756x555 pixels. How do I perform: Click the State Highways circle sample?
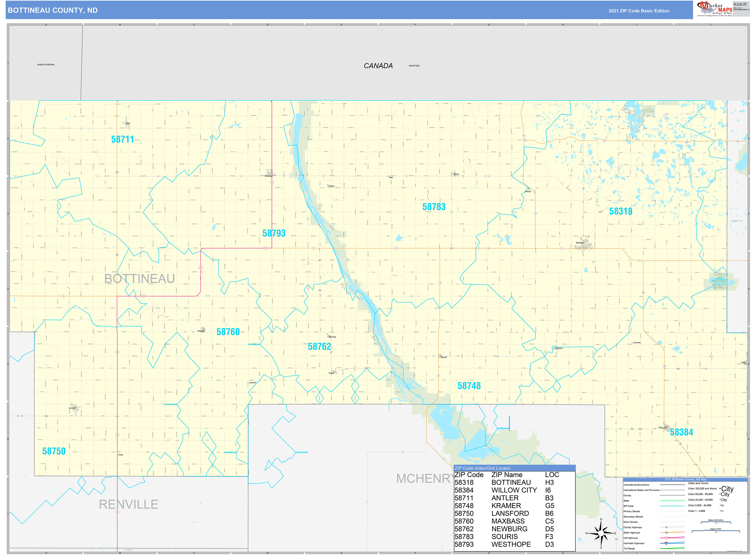click(x=667, y=533)
